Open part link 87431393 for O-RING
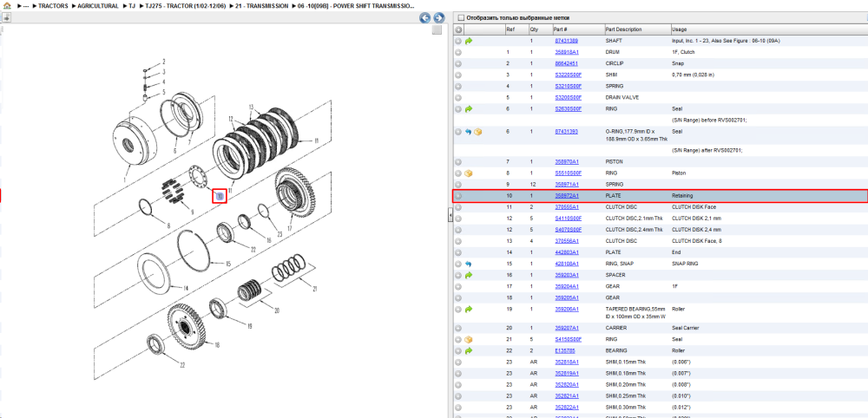 [566, 132]
